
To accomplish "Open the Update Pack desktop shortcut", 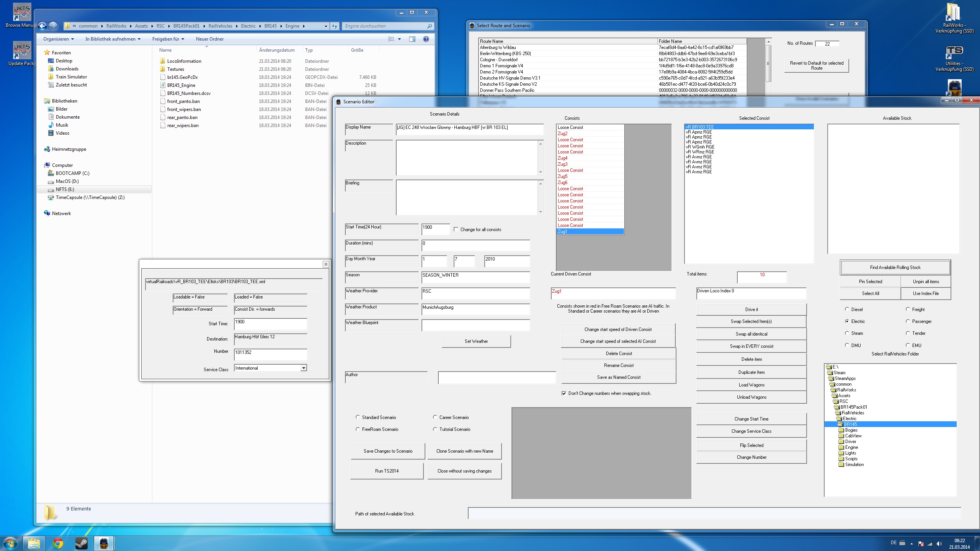I will point(21,54).
